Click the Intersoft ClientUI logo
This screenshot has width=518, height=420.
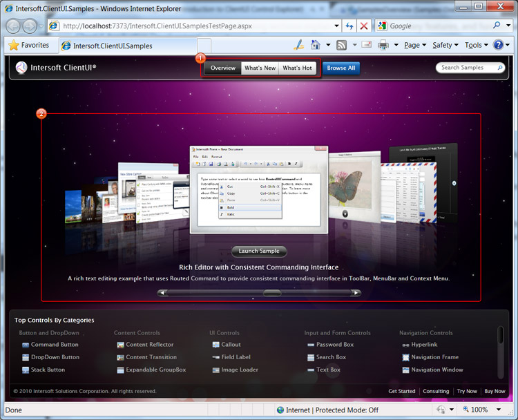coord(21,68)
